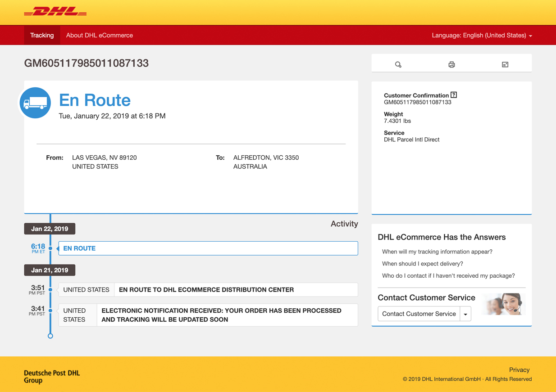Click the DHL logo in the header

(55, 12)
